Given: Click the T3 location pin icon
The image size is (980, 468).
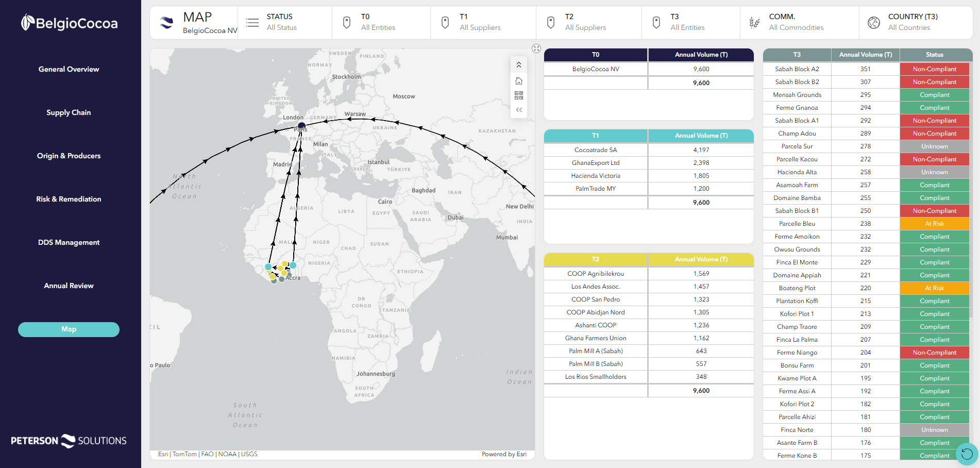Looking at the screenshot, I should click(656, 23).
